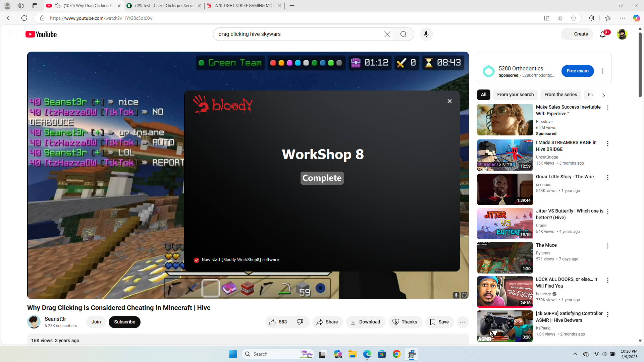Image resolution: width=644 pixels, height=362 pixels.
Task: Close the Bloody WorkShop 8 popup
Action: click(x=449, y=101)
